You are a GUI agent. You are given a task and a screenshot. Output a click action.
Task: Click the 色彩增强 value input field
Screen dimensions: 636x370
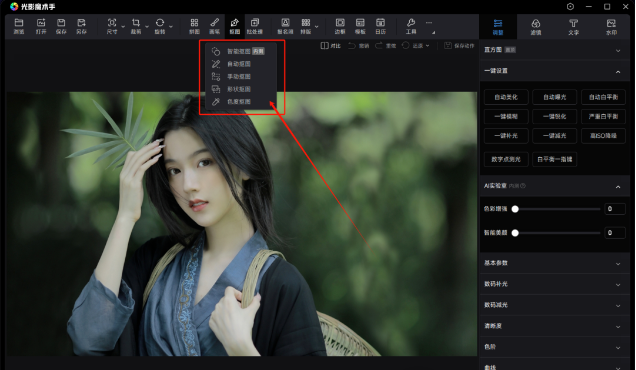[615, 209]
